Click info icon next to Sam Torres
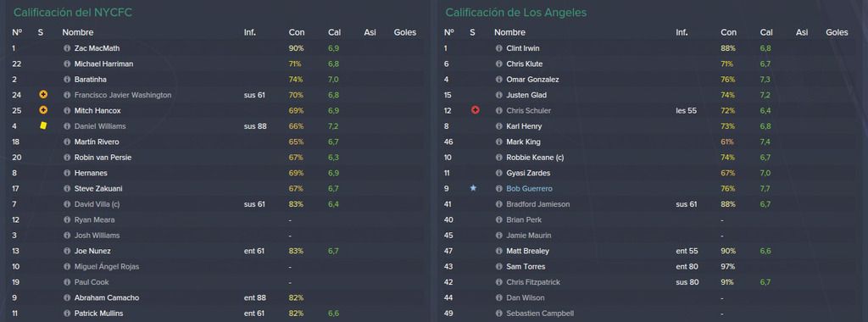This screenshot has width=868, height=322. [498, 267]
